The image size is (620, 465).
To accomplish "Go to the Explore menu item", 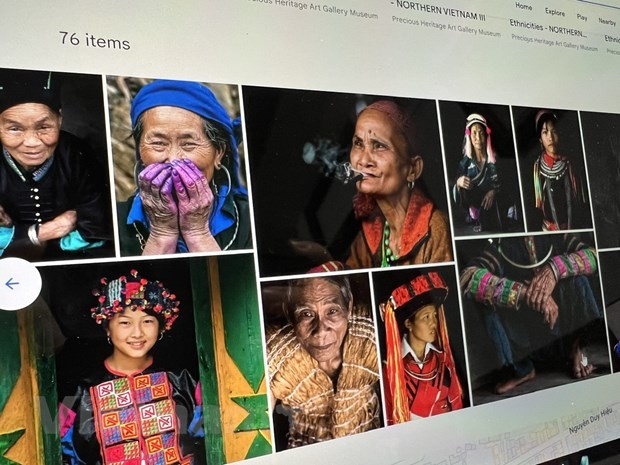I will tap(555, 12).
